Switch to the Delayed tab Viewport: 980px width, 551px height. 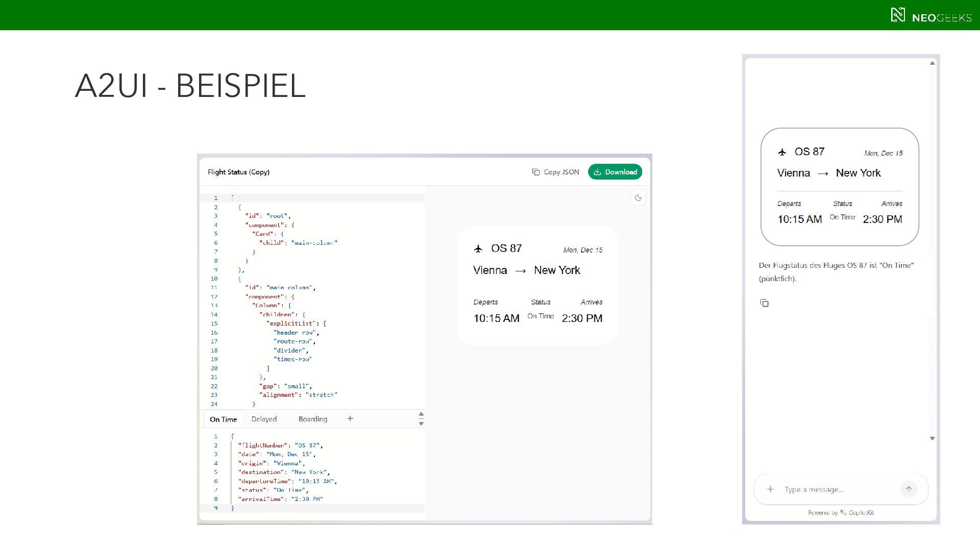264,419
